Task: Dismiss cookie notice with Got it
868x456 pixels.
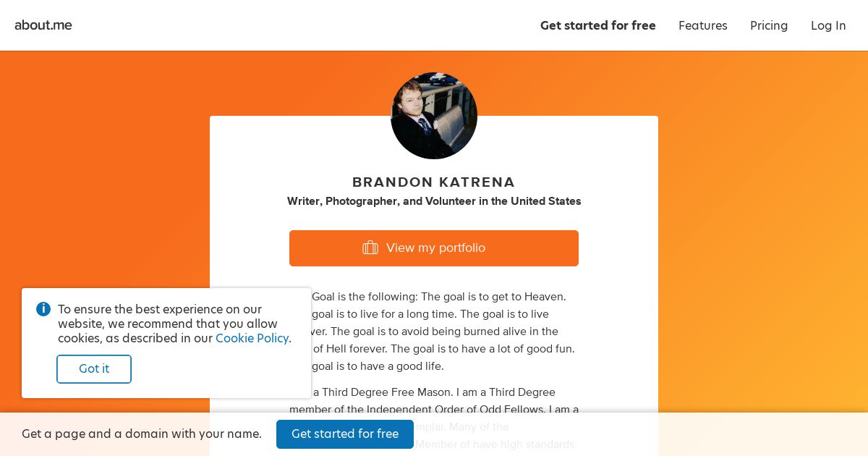Action: point(94,369)
